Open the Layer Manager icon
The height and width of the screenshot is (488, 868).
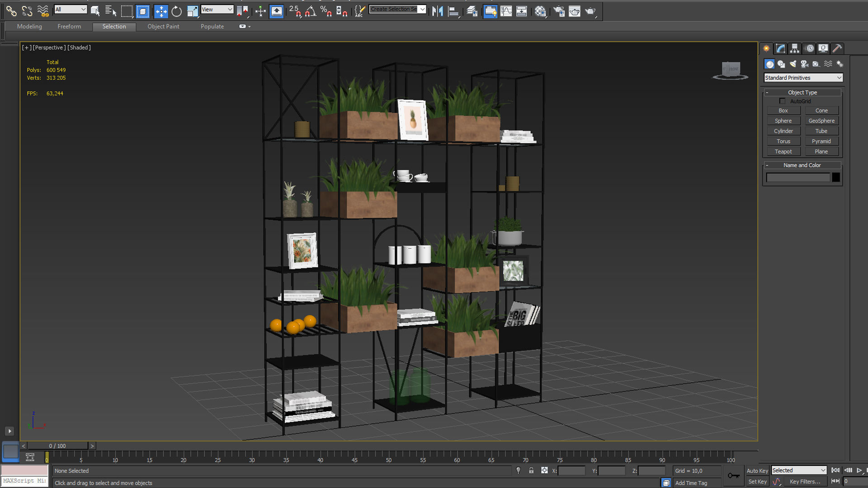pos(472,11)
